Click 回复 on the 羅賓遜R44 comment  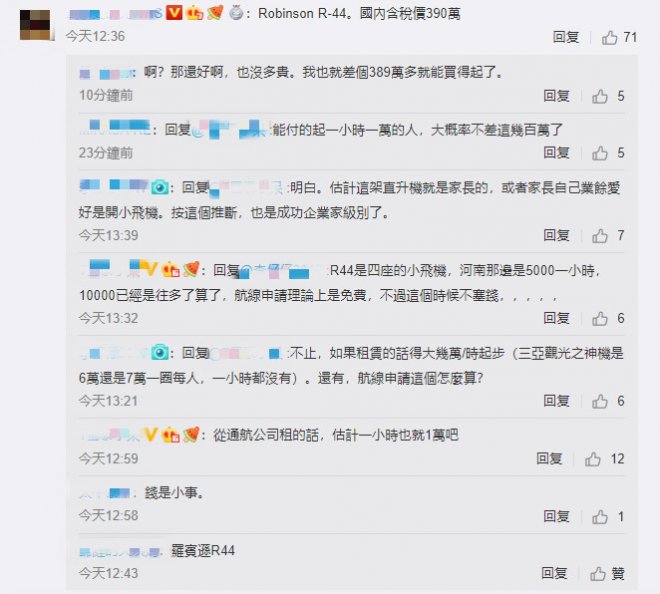click(554, 573)
